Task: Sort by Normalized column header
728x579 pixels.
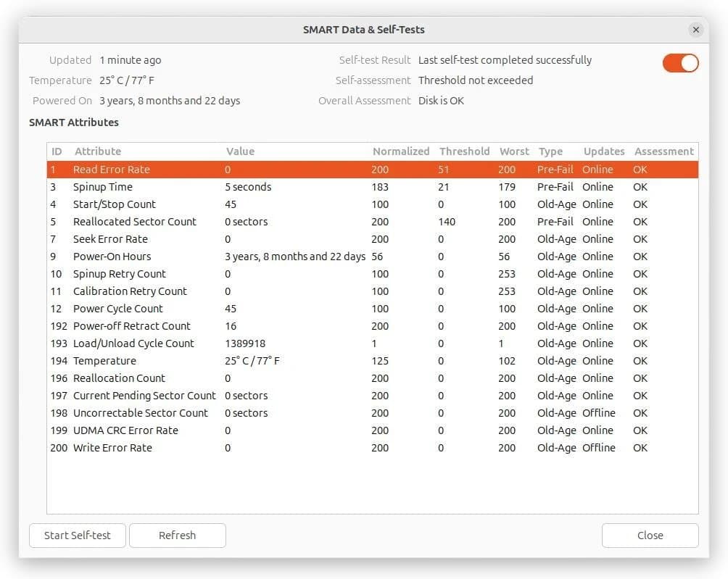Action: [x=401, y=151]
